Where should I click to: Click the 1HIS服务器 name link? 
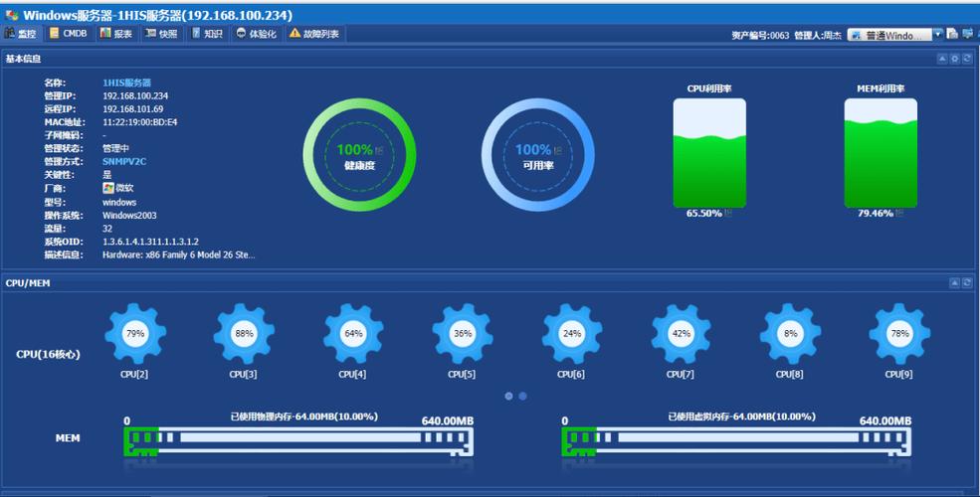126,83
